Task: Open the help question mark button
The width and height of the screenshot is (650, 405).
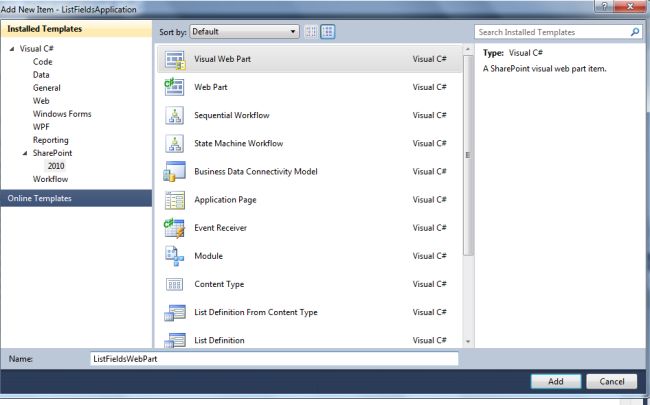Action: click(x=604, y=6)
